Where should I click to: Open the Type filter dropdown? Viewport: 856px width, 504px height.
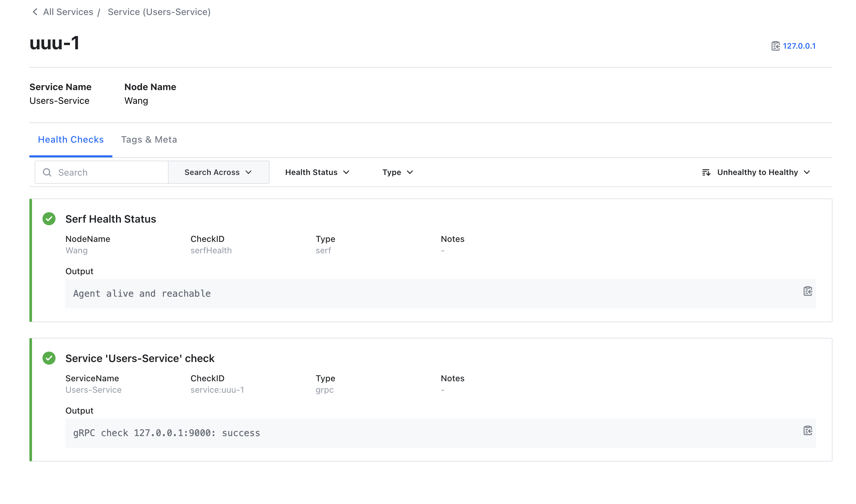[398, 173]
